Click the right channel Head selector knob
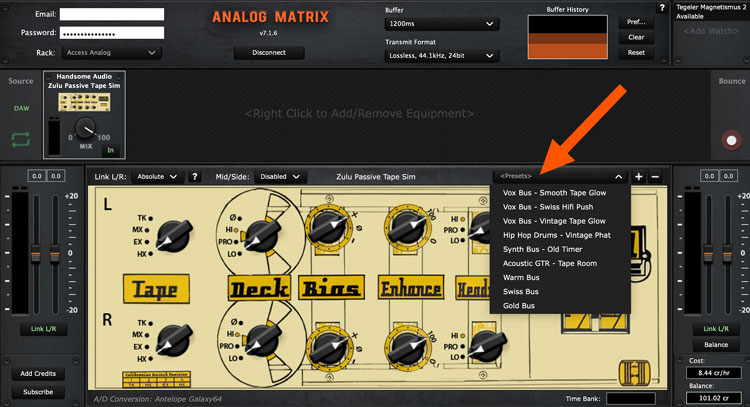Viewport: 750px width, 407px height. [x=487, y=345]
